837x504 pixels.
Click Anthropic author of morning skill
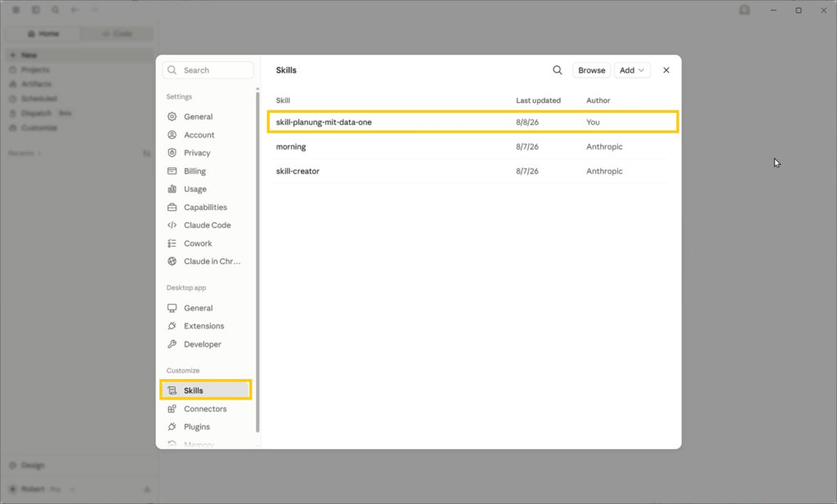pyautogui.click(x=604, y=147)
